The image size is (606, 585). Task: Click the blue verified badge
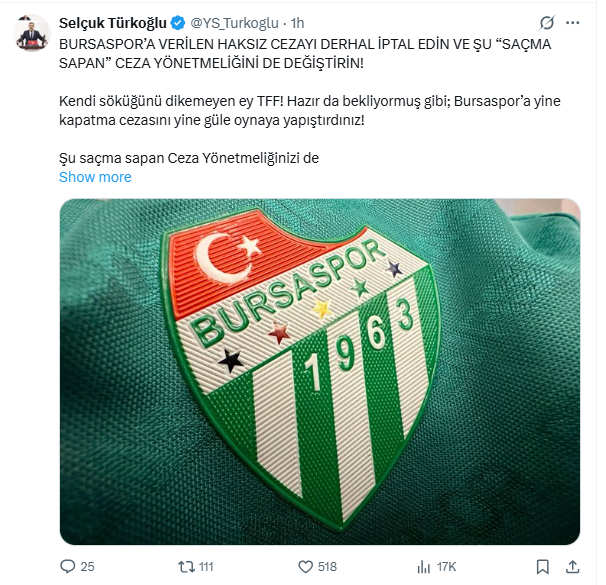pos(178,23)
